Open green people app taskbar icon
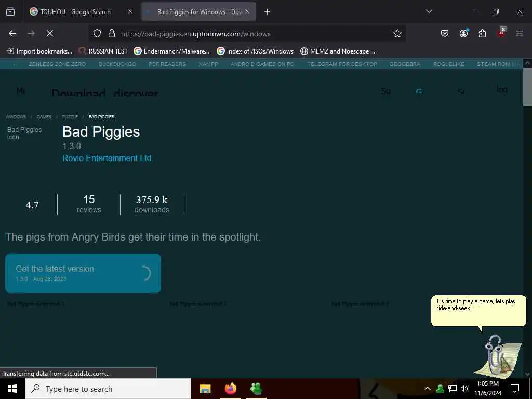Screen dimensions: 532x399 tap(256, 389)
